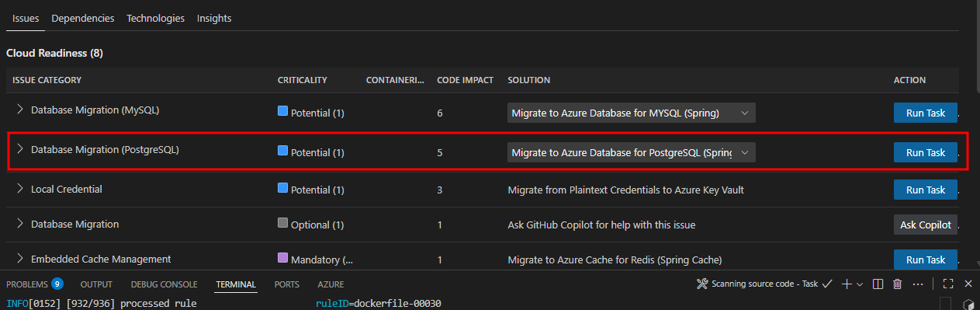This screenshot has width=980, height=310.
Task: Click the kill terminal trash icon
Action: click(898, 284)
